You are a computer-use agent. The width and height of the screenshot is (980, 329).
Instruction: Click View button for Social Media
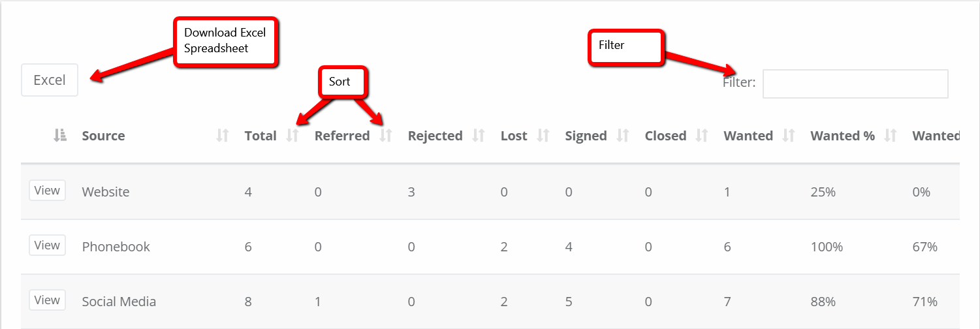[47, 300]
